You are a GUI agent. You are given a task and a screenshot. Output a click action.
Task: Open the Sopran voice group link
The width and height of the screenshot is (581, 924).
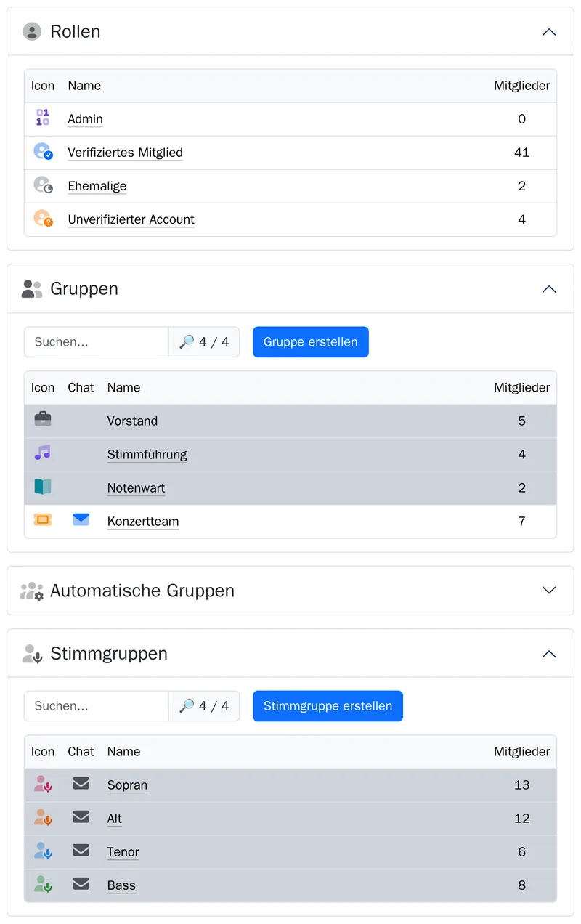127,785
